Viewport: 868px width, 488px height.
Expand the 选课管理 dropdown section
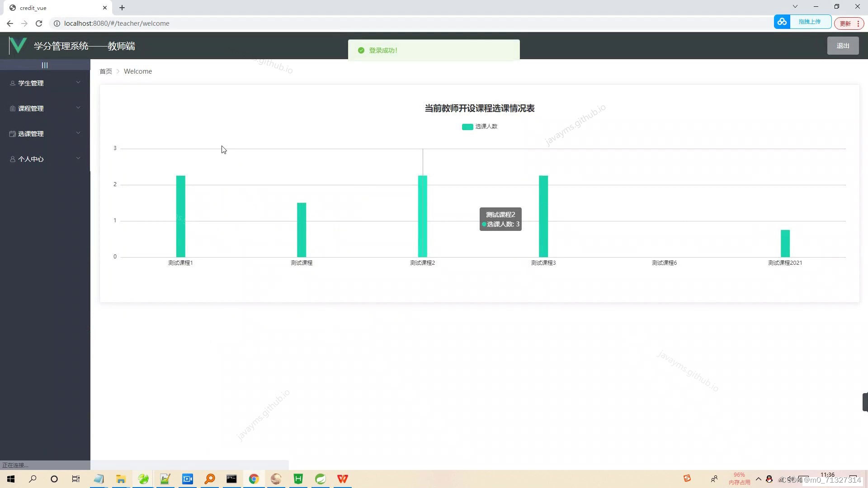coord(45,133)
